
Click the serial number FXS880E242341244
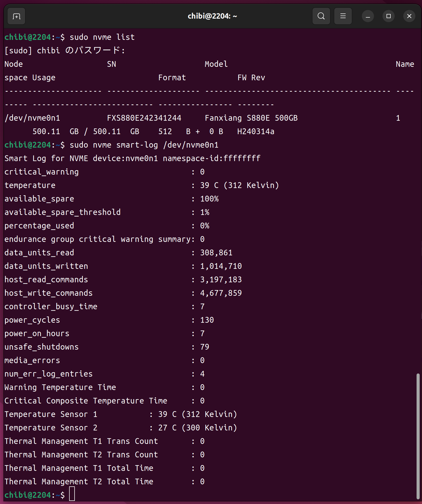144,118
